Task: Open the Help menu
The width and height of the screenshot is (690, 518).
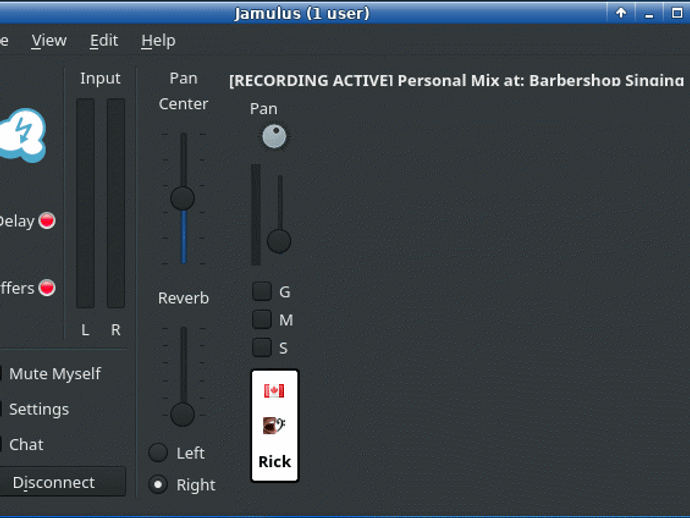Action: (158, 41)
